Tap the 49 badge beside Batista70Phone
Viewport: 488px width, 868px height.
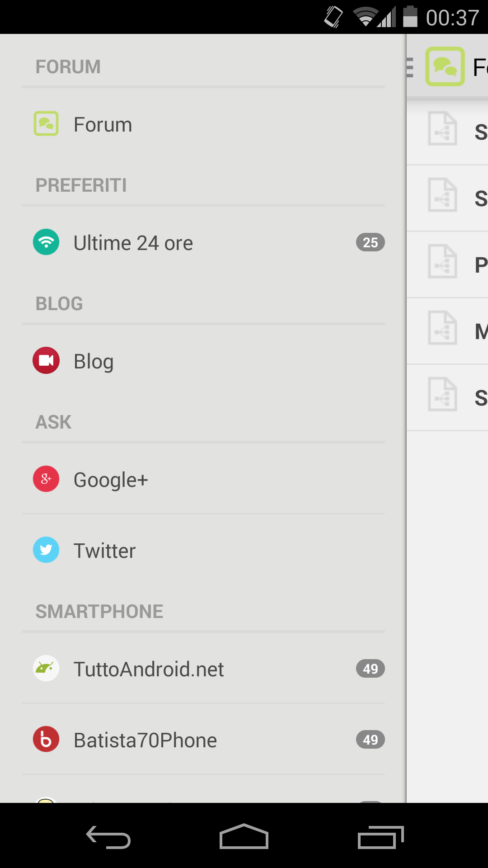370,740
